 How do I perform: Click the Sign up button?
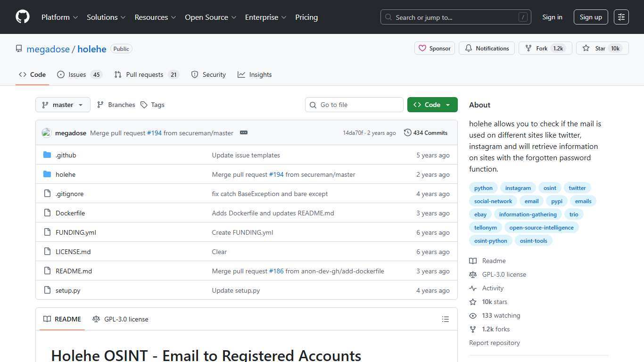tap(590, 16)
